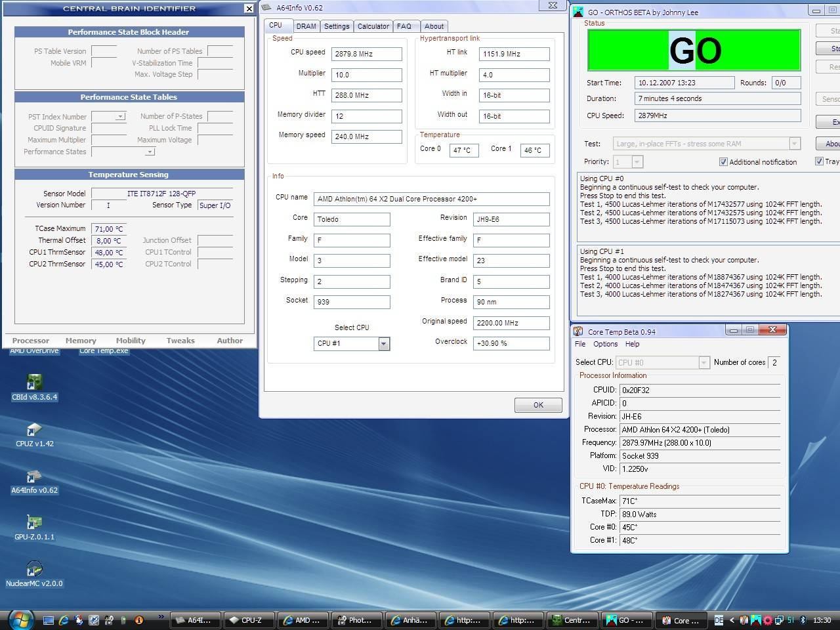Viewport: 840px width, 630px height.
Task: Click the orange info icon in Quick Launch
Action: (138, 619)
